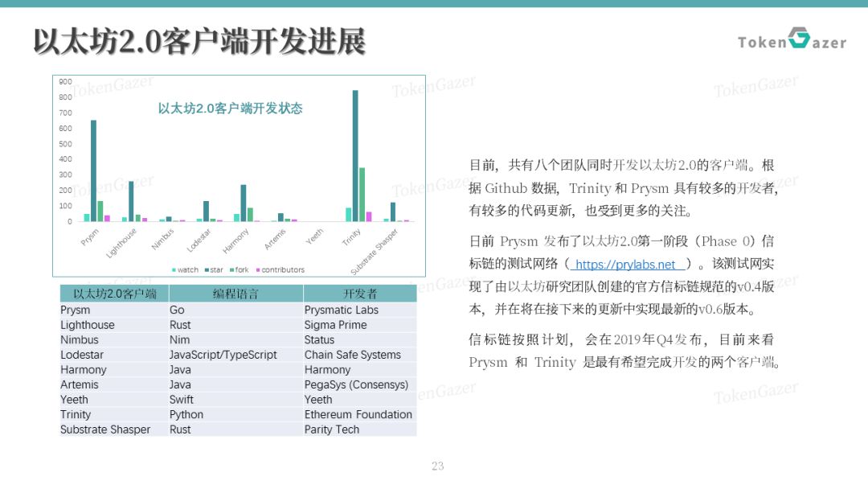Select the slide title 以太坊2.0客户端开发进展
Image resolution: width=868 pixels, height=489 pixels.
(199, 42)
